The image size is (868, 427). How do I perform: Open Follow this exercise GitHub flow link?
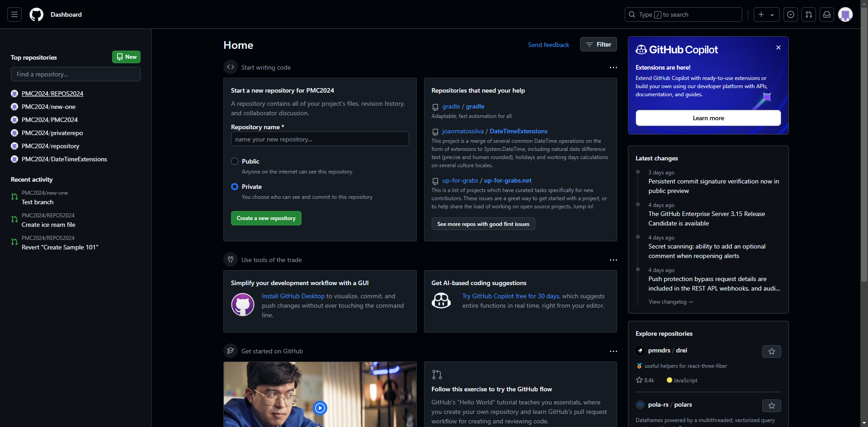[x=491, y=389]
